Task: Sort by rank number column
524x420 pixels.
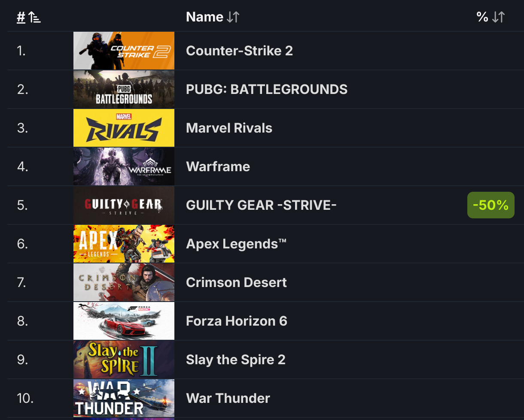Action: tap(29, 17)
